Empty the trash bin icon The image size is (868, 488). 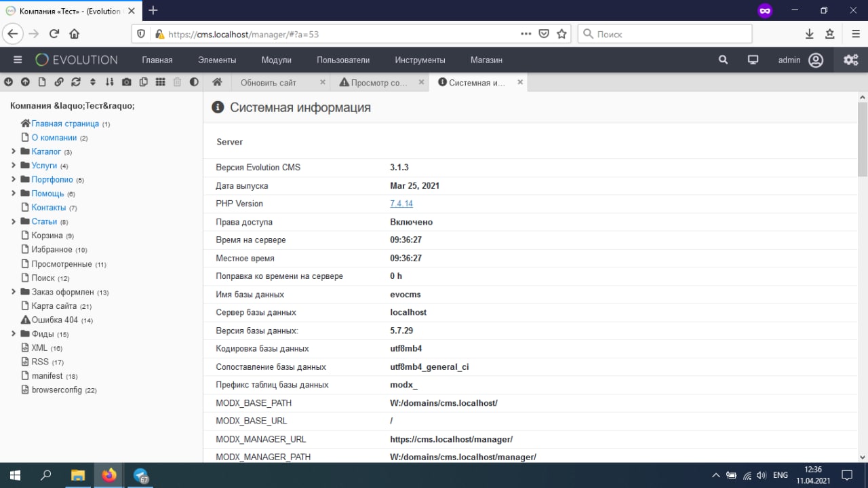click(177, 82)
